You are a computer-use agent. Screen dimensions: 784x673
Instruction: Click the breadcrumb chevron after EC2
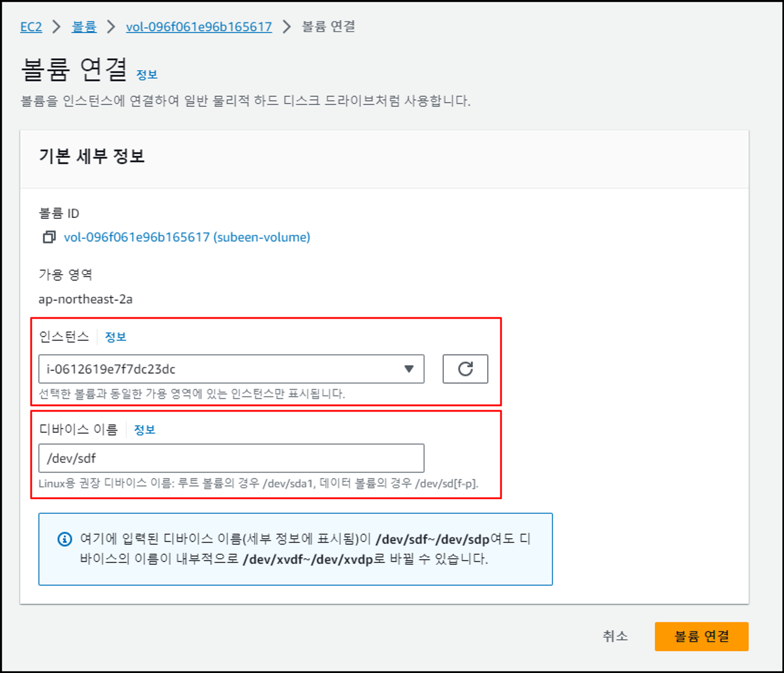pyautogui.click(x=56, y=27)
